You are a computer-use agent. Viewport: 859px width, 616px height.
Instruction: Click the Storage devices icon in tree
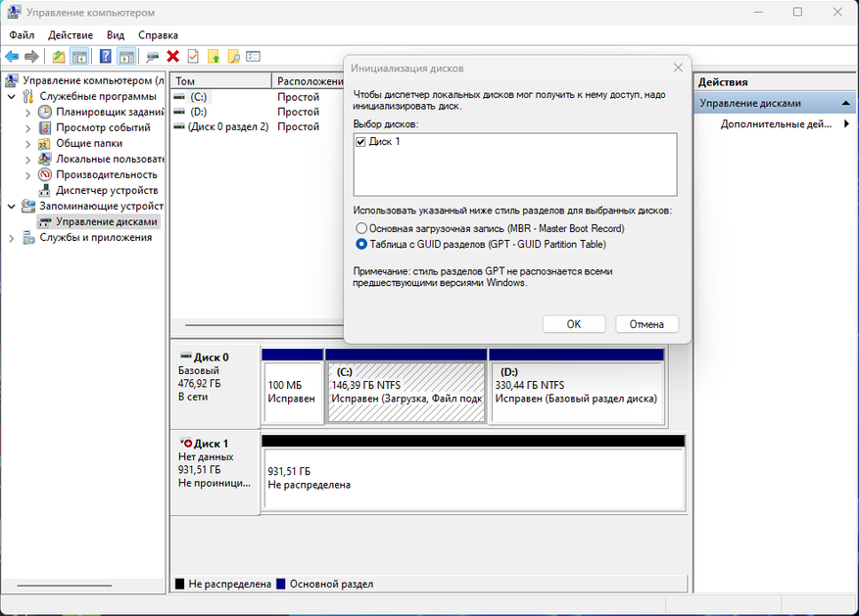(x=28, y=207)
